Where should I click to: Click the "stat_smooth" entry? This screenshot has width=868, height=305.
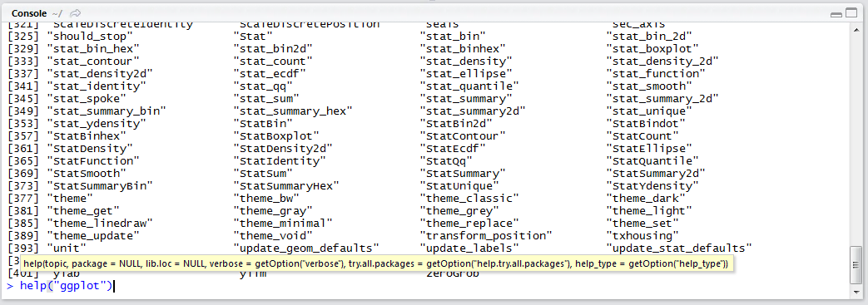coord(649,86)
